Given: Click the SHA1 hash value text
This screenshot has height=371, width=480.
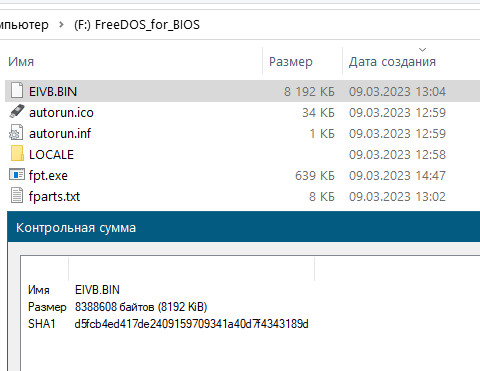Looking at the screenshot, I should pyautogui.click(x=191, y=324).
